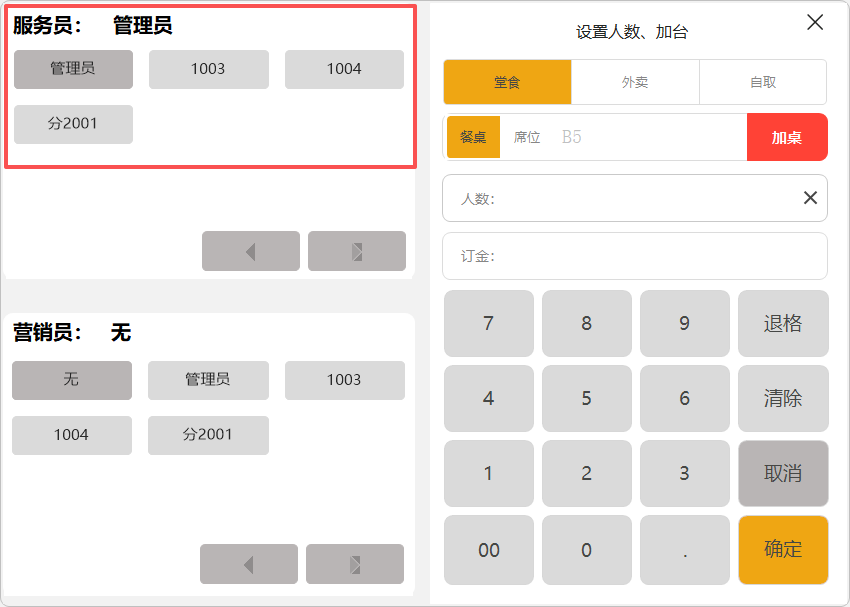Select 管理员 as the 营销员

pos(208,380)
